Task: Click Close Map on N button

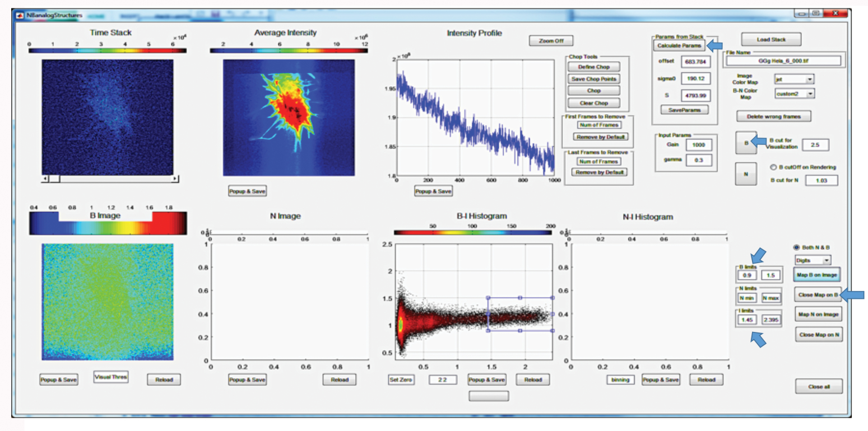Action: [x=818, y=335]
